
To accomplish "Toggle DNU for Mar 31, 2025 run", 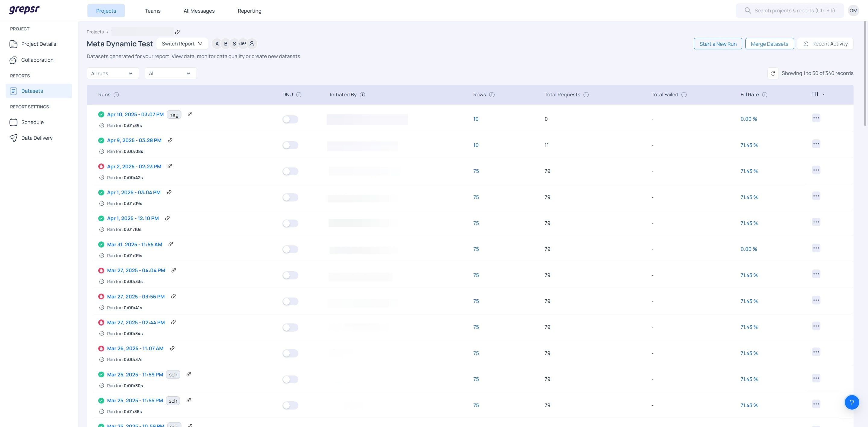I will 290,249.
